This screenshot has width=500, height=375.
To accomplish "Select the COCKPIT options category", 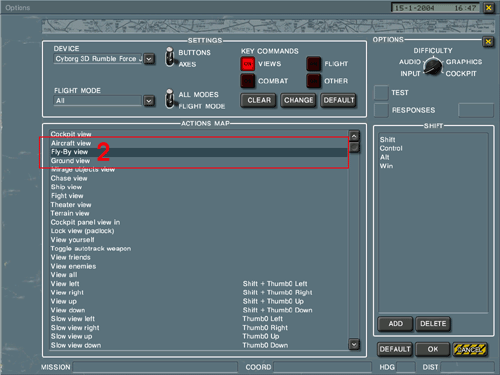I will pyautogui.click(x=461, y=74).
